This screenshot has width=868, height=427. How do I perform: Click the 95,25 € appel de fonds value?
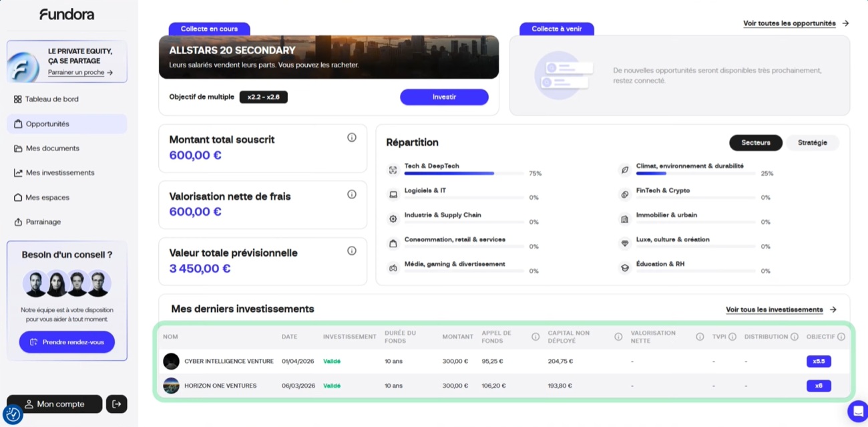pyautogui.click(x=493, y=361)
